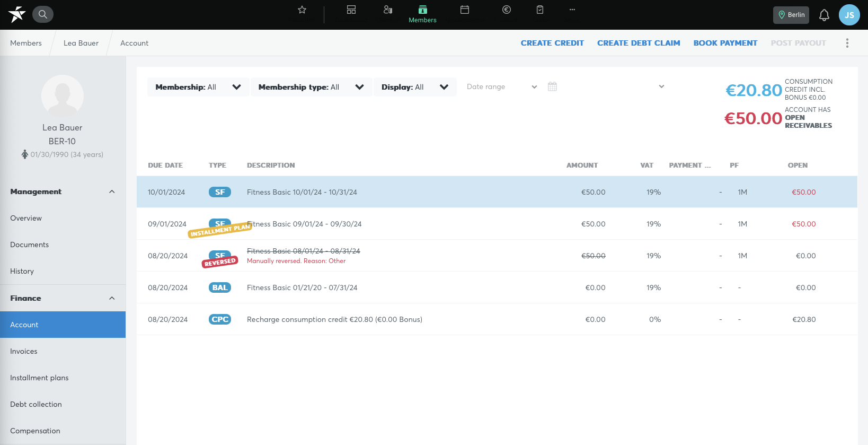Click the star logo home icon
The height and width of the screenshot is (445, 868).
coord(16,14)
